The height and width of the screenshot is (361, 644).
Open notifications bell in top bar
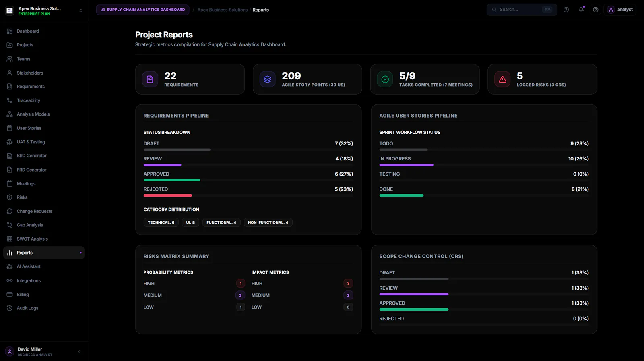[x=581, y=10]
